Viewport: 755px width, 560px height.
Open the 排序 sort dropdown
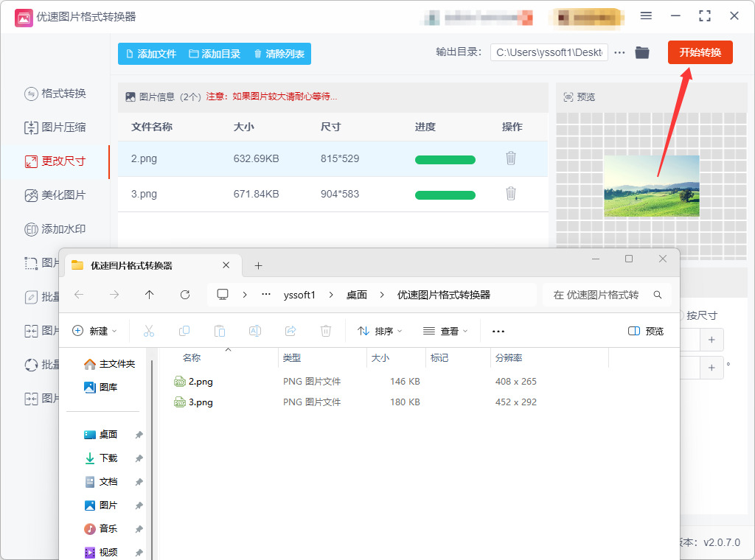(380, 331)
